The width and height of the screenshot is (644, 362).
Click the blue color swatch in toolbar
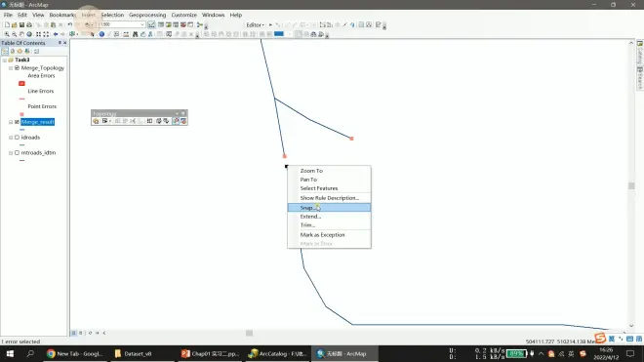(x=279, y=34)
